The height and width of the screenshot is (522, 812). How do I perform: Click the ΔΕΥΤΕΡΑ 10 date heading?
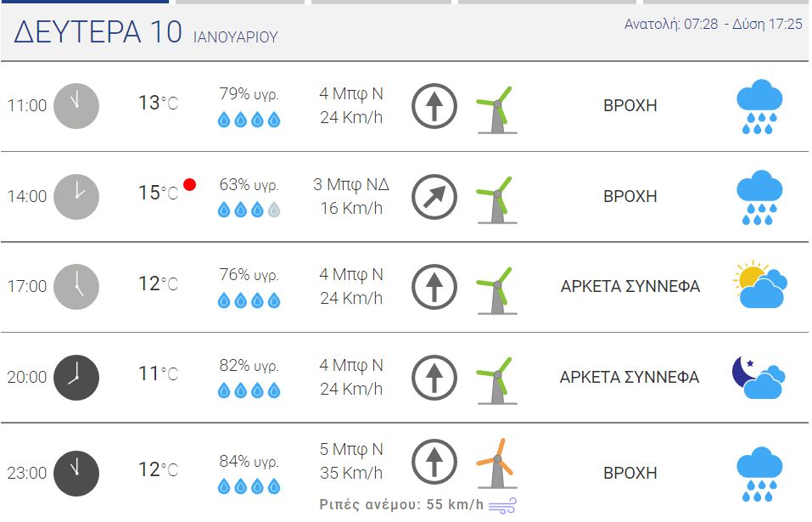tap(98, 31)
